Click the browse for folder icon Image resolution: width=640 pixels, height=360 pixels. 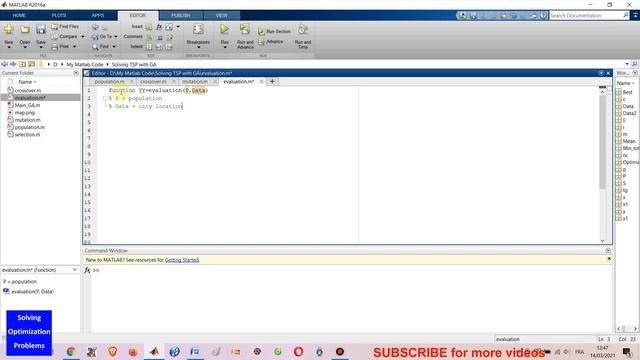click(x=31, y=64)
